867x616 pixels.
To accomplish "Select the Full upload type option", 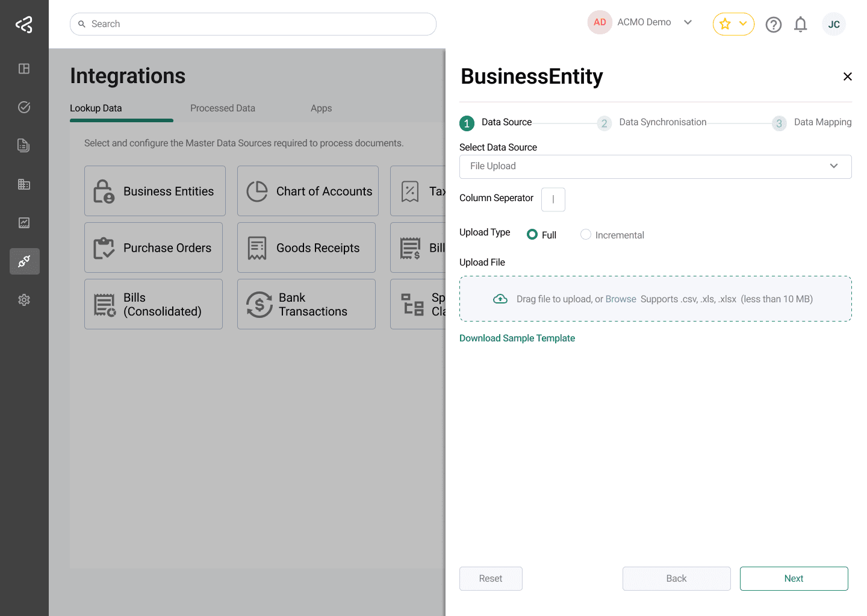I will (x=532, y=235).
